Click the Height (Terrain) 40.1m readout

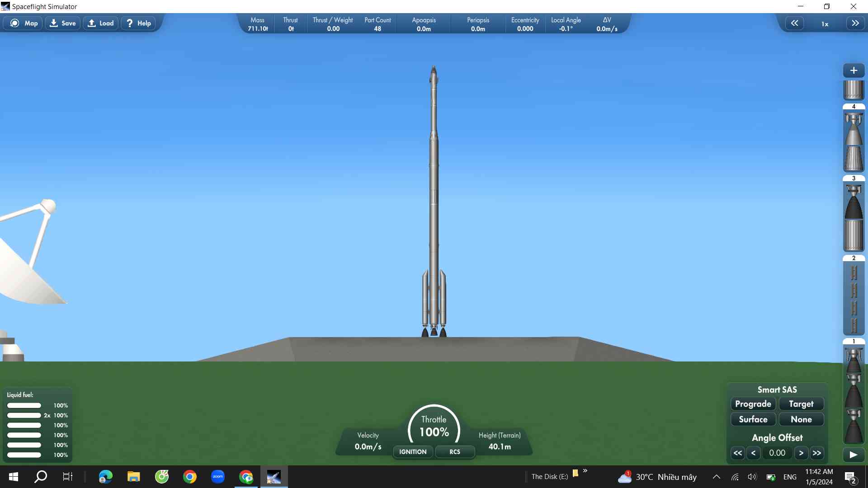pos(500,441)
